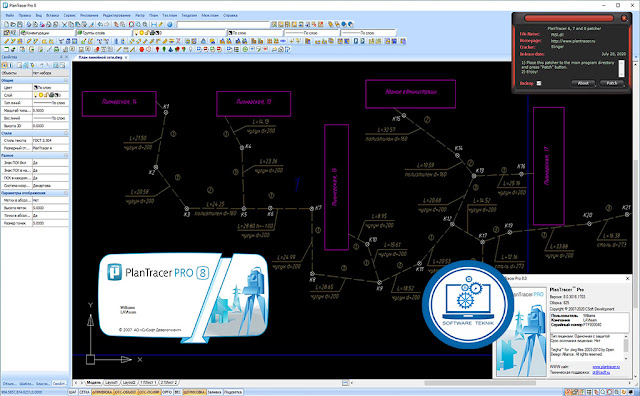Collapse the Параметры отображения section
The width and height of the screenshot is (640, 396).
[66, 193]
